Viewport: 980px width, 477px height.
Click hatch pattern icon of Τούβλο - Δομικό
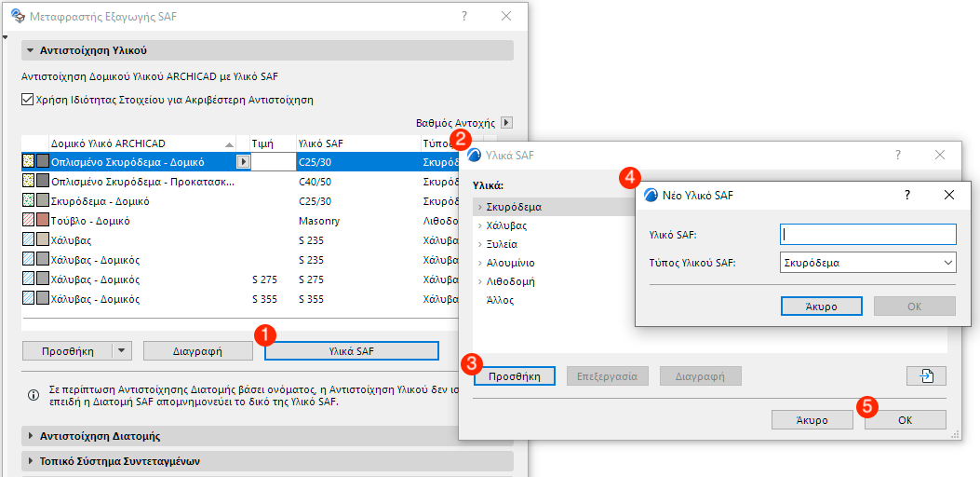click(28, 221)
